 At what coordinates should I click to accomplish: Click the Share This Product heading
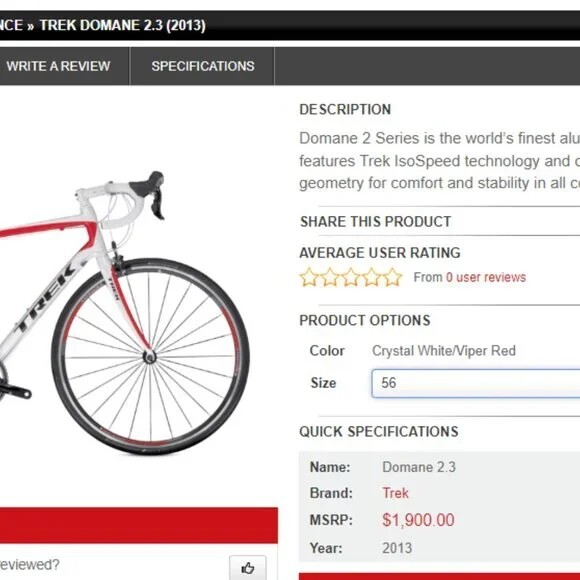coord(375,222)
